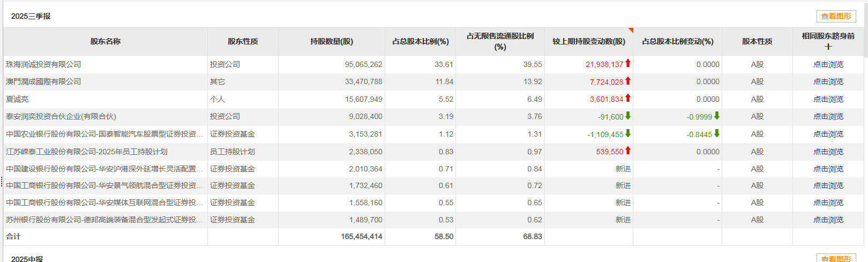Viewport: 868px width, 262px height.
Task: Click orange corner marker on 较上期持股变动数 header
Action: [x=631, y=30]
